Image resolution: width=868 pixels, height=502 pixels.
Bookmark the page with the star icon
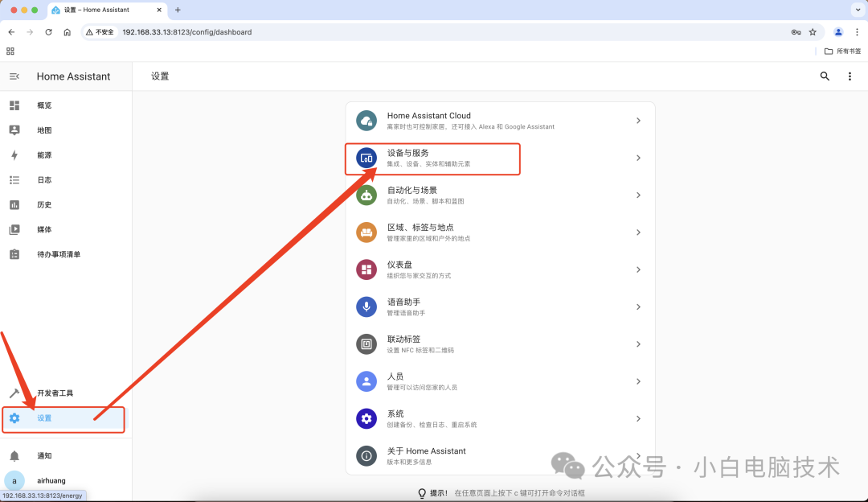coord(813,32)
